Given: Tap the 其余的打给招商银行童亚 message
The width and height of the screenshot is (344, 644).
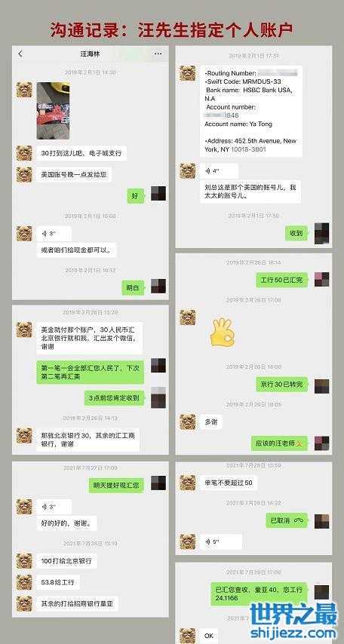Looking at the screenshot, I should coord(77,604).
